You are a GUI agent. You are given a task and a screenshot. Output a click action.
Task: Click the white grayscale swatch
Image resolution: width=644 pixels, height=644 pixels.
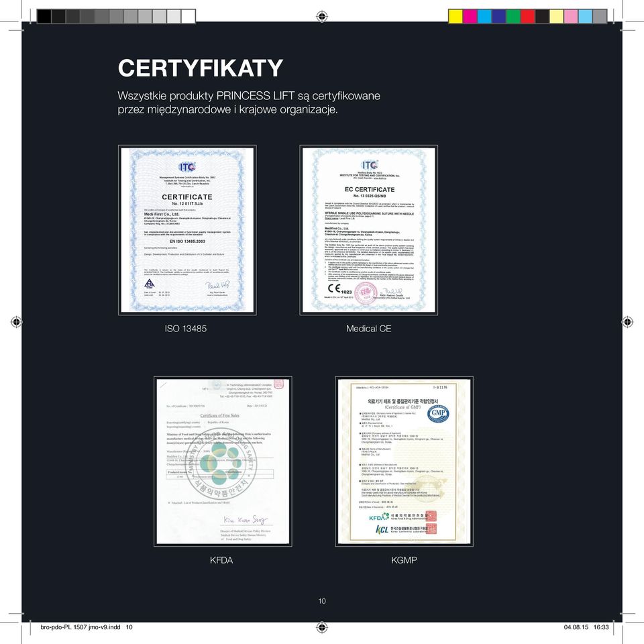point(189,16)
